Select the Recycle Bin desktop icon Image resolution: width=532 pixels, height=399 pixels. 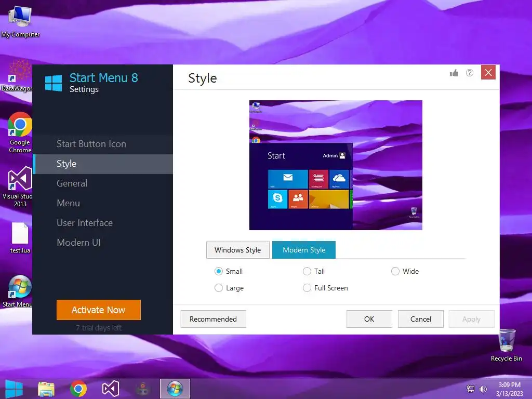click(506, 345)
